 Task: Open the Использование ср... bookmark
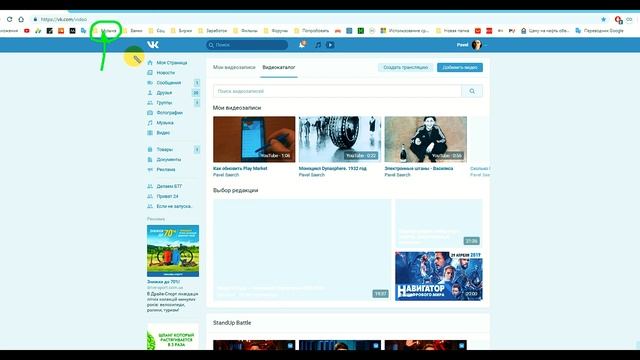tap(405, 31)
